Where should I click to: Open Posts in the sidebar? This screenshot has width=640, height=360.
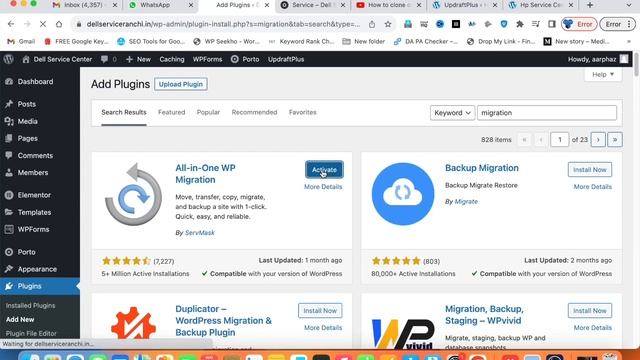27,104
